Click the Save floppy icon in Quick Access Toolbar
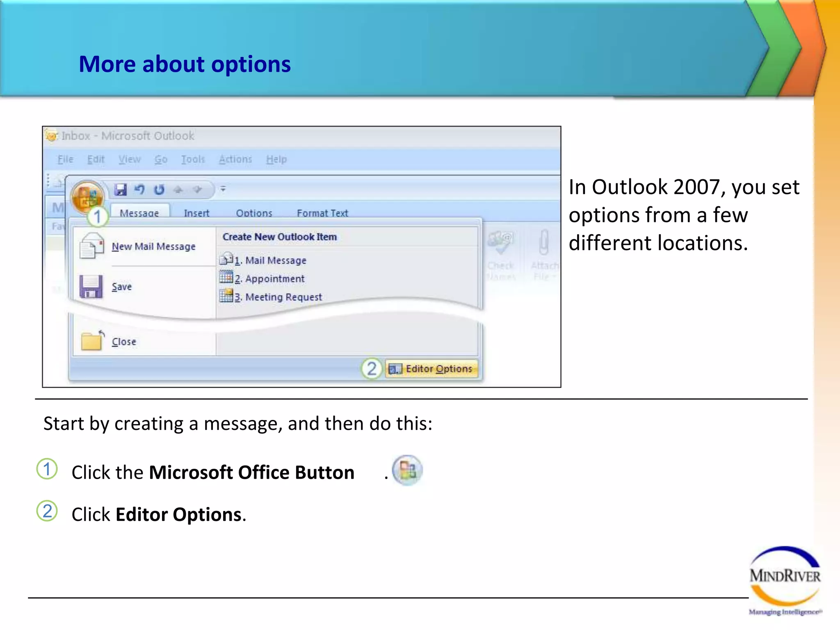 click(121, 189)
